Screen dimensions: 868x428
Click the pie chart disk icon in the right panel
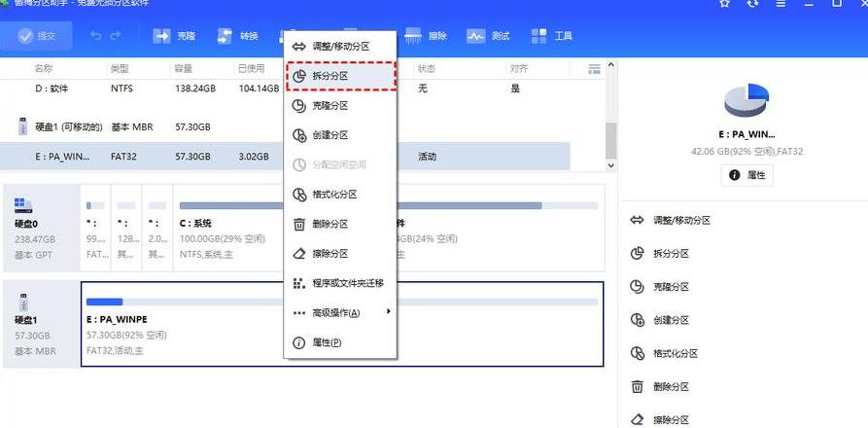[x=746, y=100]
